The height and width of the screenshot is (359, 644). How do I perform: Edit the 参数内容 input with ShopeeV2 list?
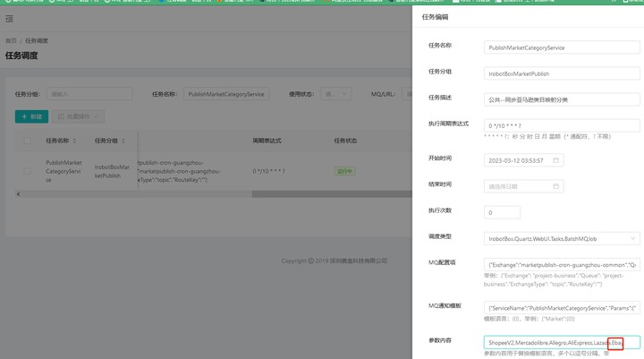pos(562,343)
